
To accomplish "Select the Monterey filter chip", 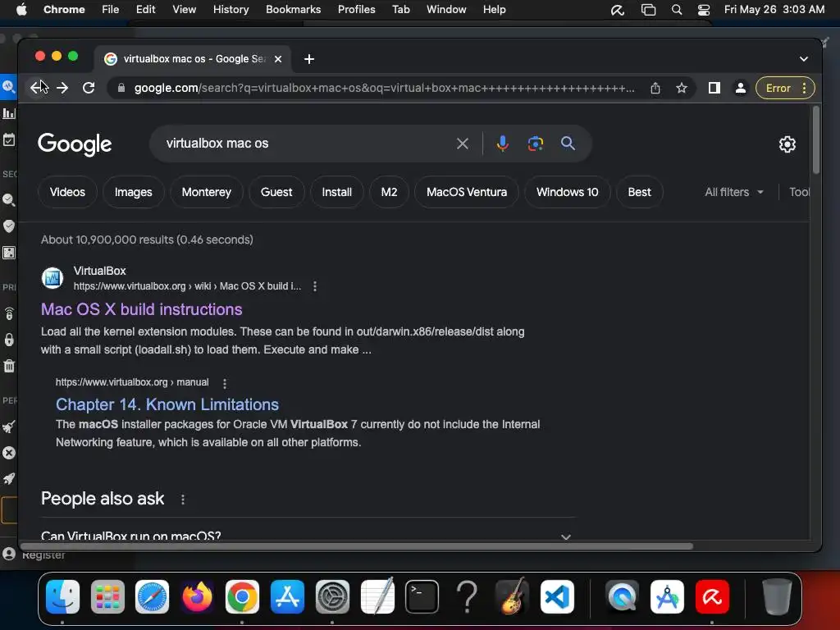I will [206, 192].
